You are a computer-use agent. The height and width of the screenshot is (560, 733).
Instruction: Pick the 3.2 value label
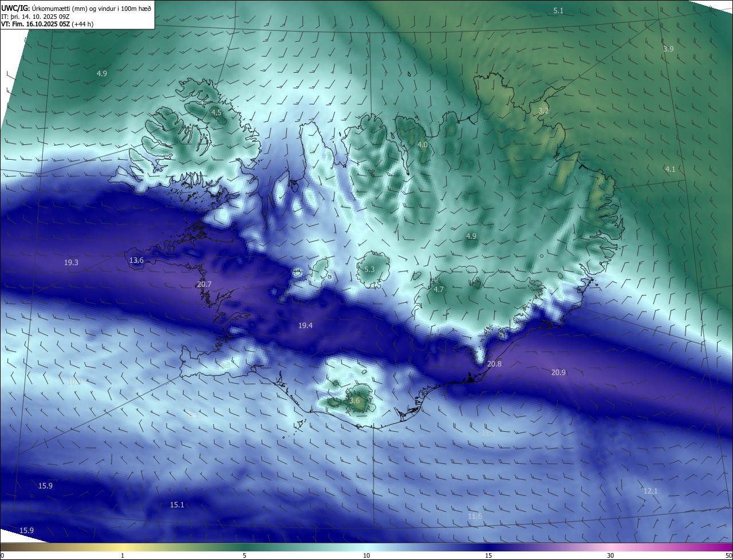pos(543,111)
